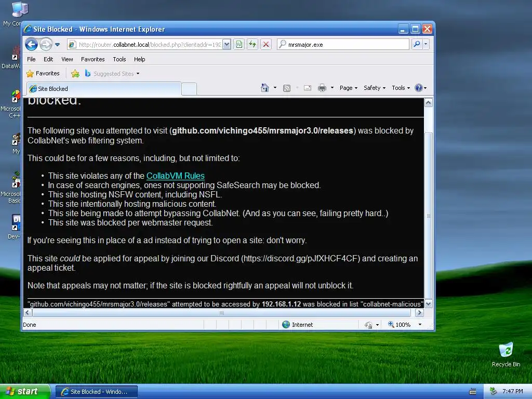Open a new blank tab

189,89
